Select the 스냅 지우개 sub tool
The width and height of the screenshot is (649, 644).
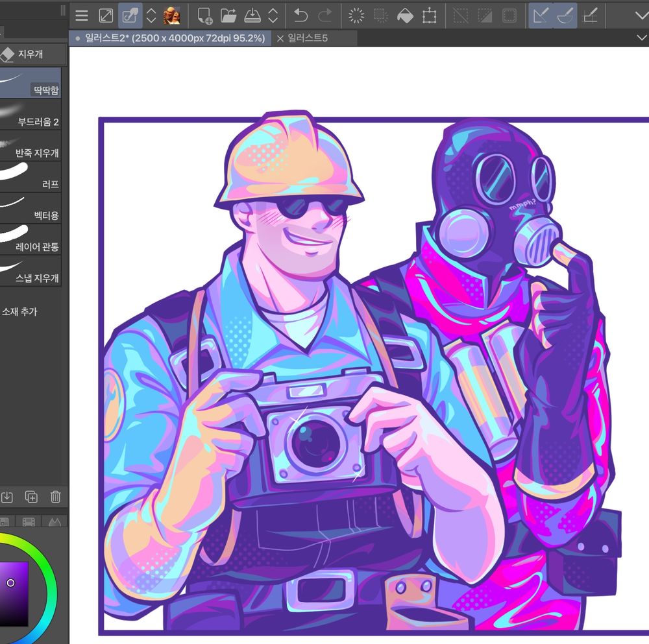point(31,270)
